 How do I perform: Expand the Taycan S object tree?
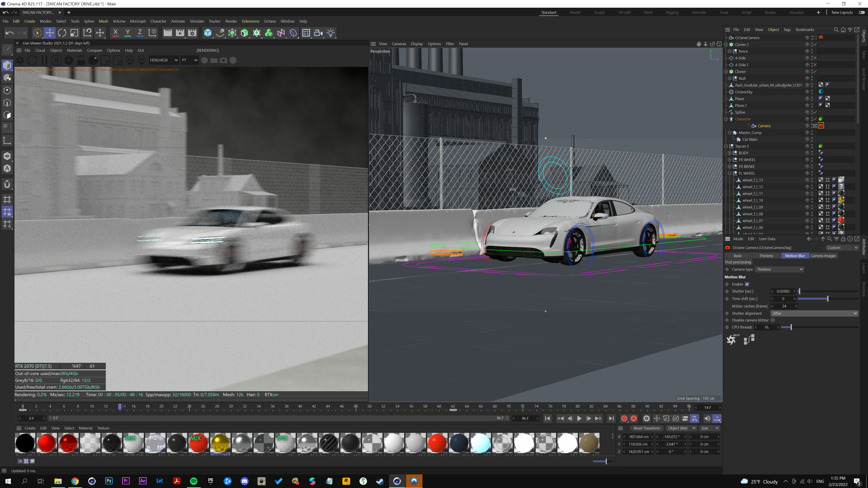point(726,146)
